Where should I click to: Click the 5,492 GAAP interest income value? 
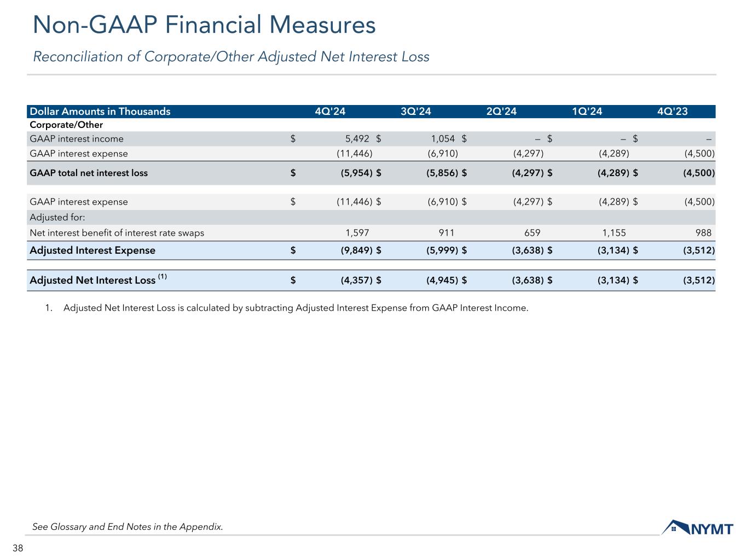click(357, 139)
